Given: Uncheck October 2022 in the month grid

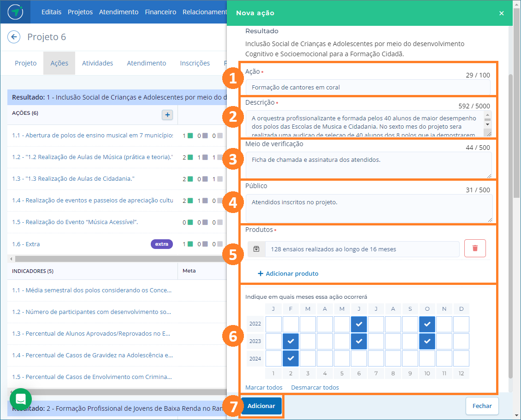Looking at the screenshot, I should 427,324.
